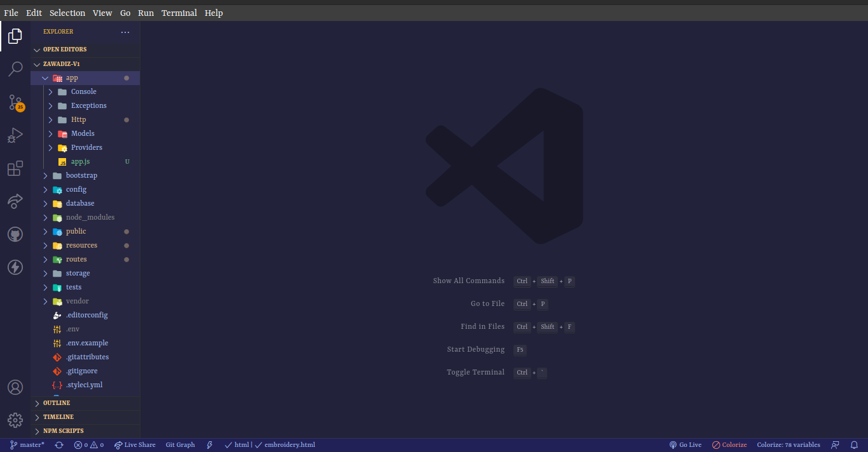Image resolution: width=868 pixels, height=452 pixels.
Task: Click the master* git branch indicator
Action: point(27,445)
